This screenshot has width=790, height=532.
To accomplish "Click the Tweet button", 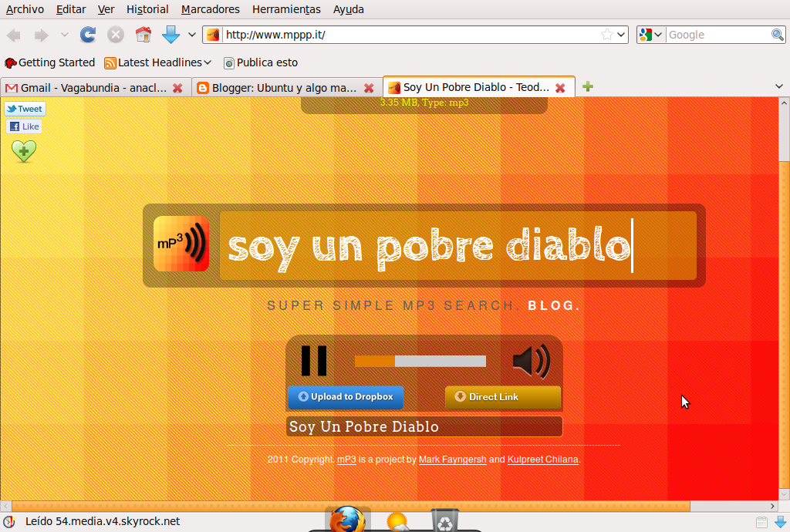I will point(25,109).
